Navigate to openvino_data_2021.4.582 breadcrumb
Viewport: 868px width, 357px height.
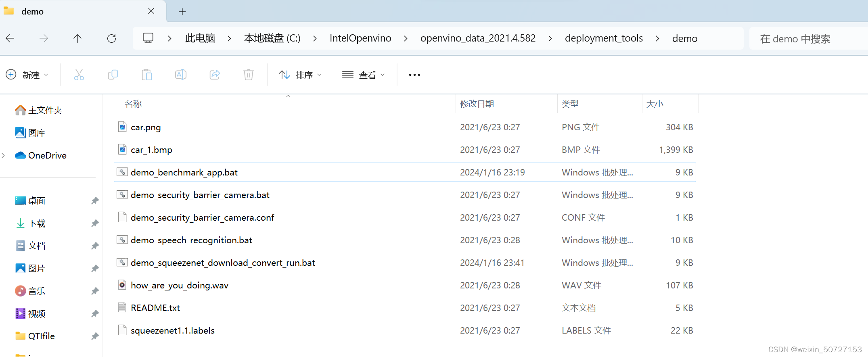pos(478,38)
